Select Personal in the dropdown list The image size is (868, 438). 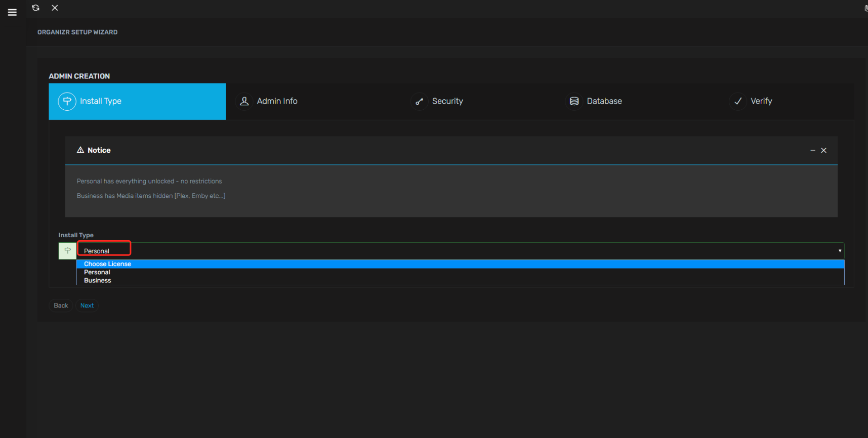[460, 272]
